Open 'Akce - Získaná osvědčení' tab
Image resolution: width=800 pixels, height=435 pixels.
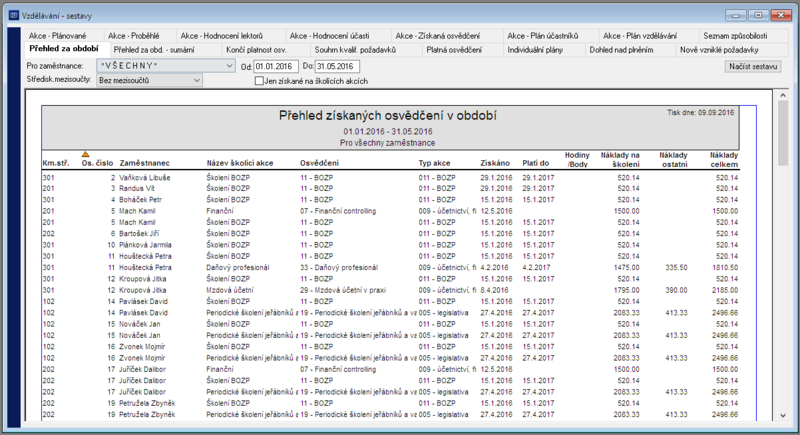tap(438, 36)
